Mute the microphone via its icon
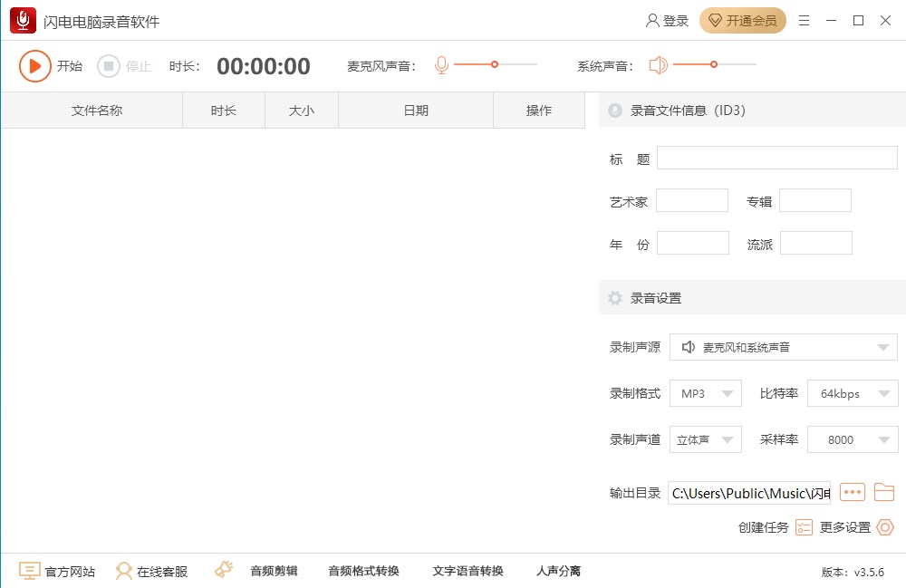The height and width of the screenshot is (588, 906). 441,65
